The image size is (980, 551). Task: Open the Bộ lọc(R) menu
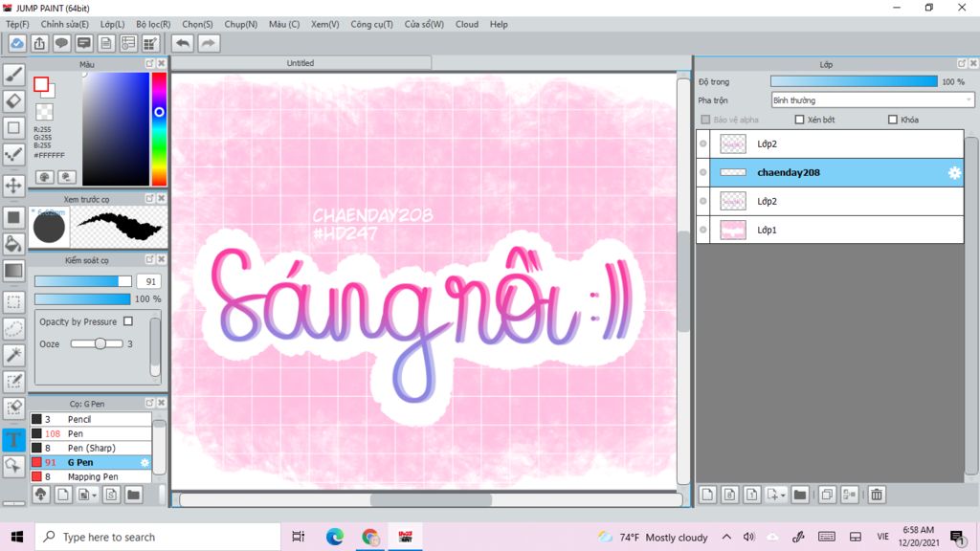[x=153, y=24]
